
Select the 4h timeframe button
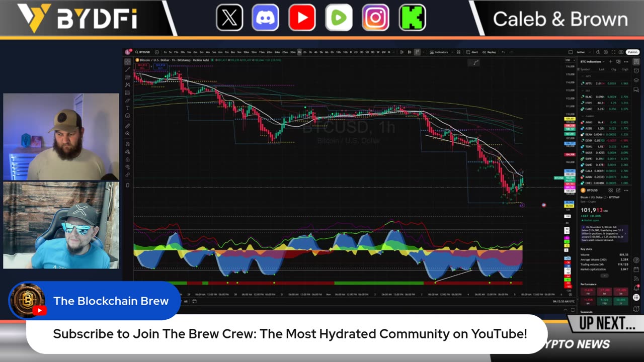316,52
